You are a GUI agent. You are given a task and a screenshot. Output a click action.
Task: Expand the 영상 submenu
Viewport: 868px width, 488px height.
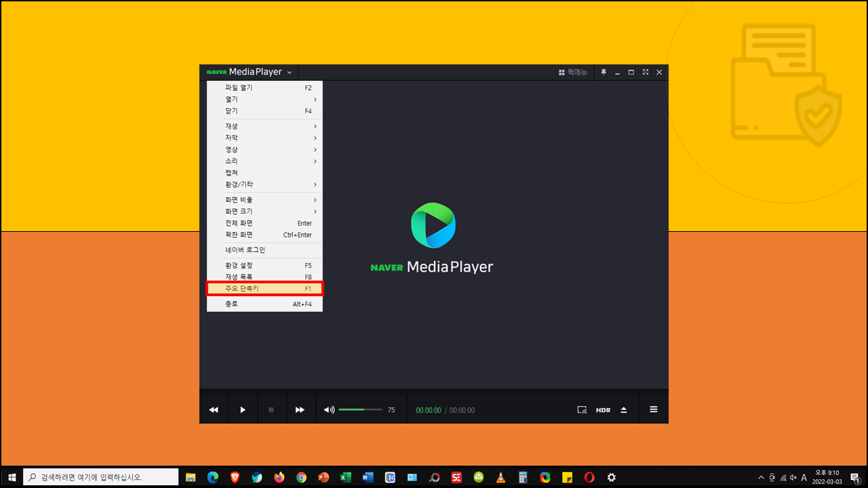(264, 149)
